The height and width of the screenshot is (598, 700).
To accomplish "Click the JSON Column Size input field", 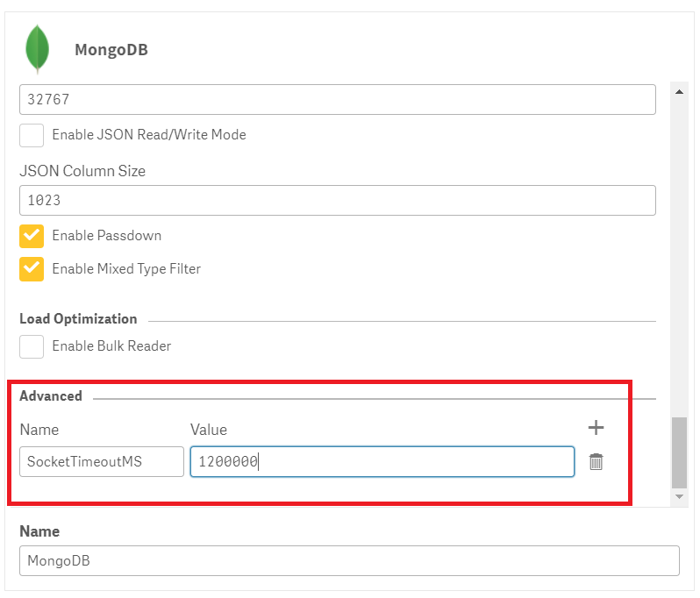I will click(337, 200).
